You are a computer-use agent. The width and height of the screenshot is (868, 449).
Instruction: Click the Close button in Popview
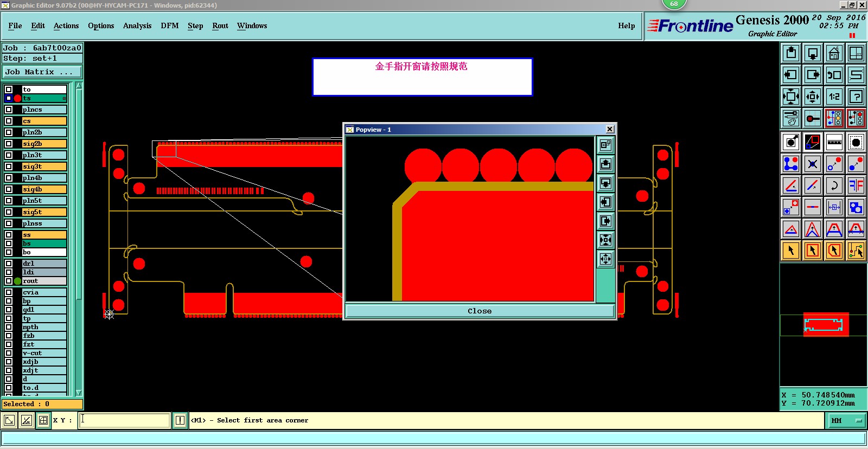click(x=480, y=311)
